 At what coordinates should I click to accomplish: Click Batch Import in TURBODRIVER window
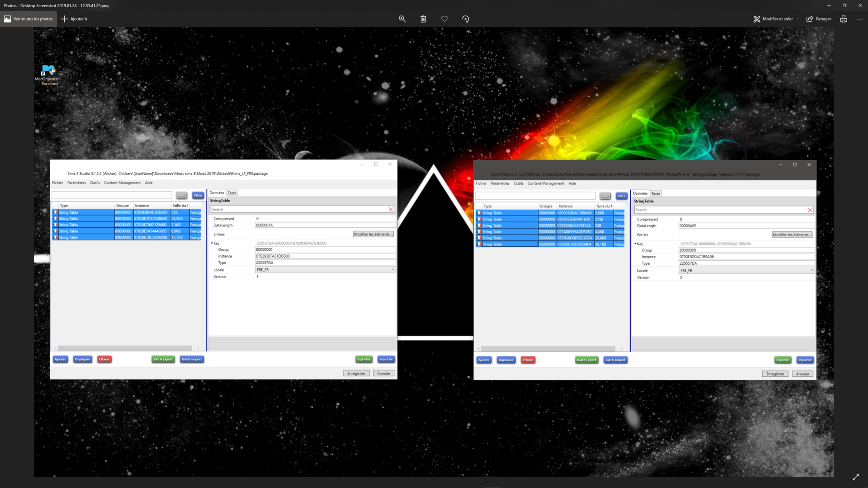coord(615,360)
